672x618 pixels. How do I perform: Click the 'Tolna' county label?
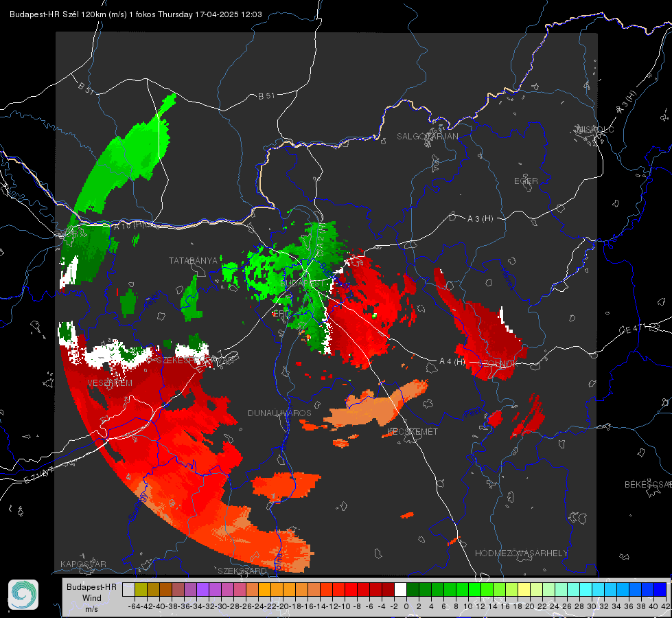278,562
